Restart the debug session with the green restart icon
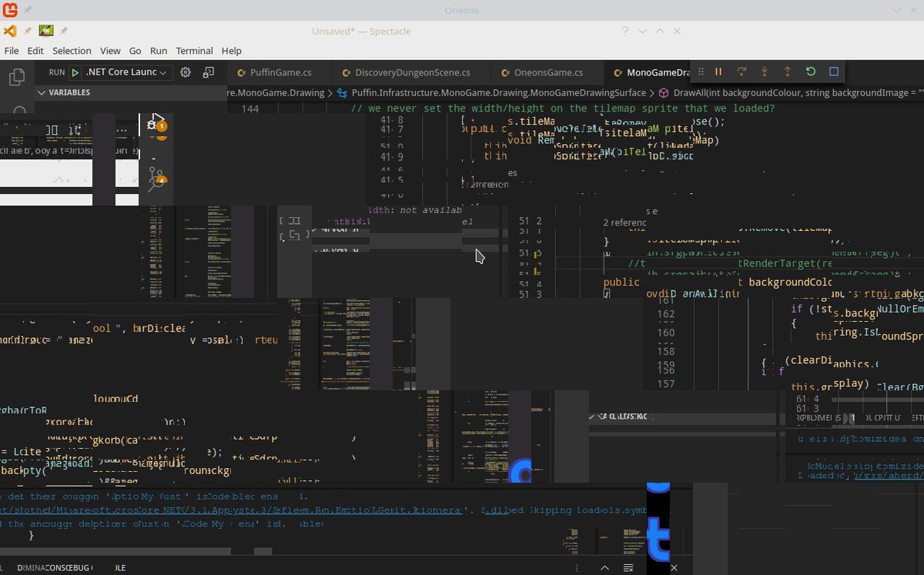Screen dimensions: 924x575 tap(810, 71)
